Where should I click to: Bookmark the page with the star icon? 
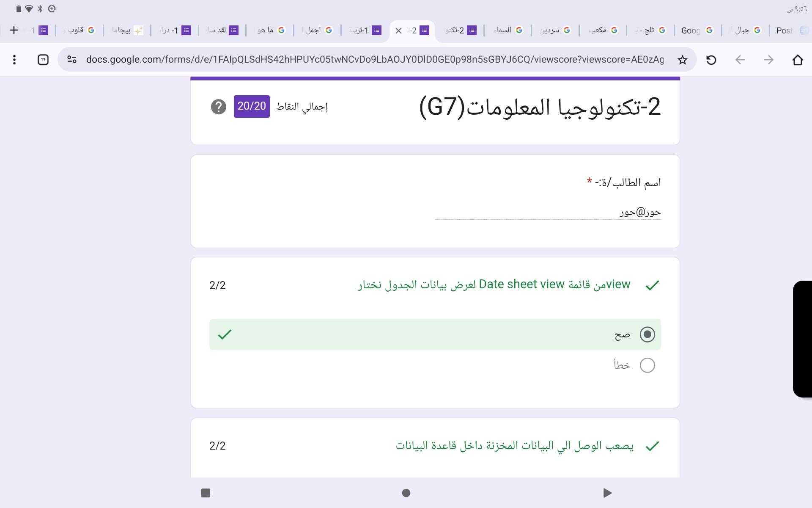click(x=682, y=60)
